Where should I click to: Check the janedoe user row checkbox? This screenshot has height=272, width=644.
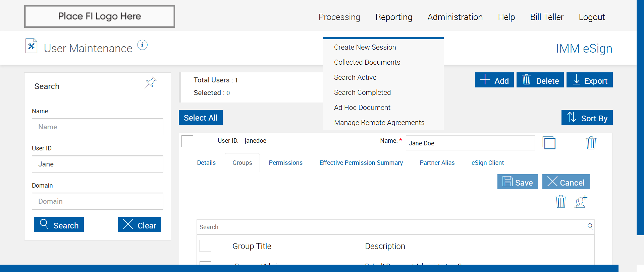click(x=187, y=141)
